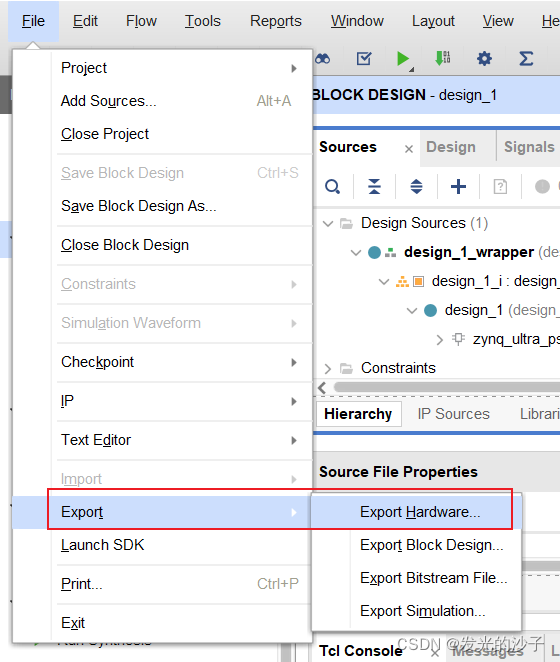560x662 pixels.
Task: Click Collapse All icon in Sources panel
Action: point(374,186)
